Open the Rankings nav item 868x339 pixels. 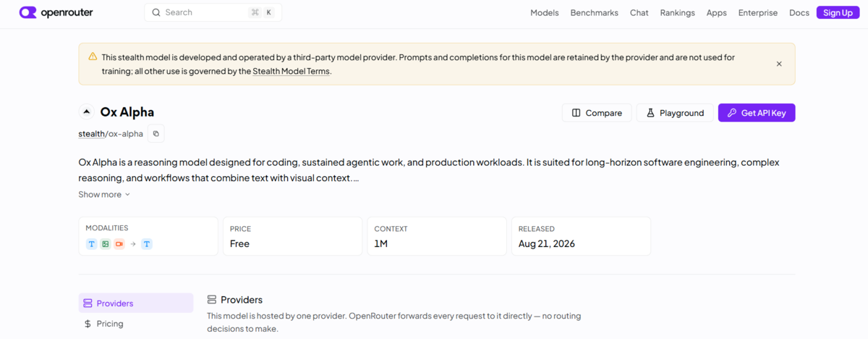677,12
